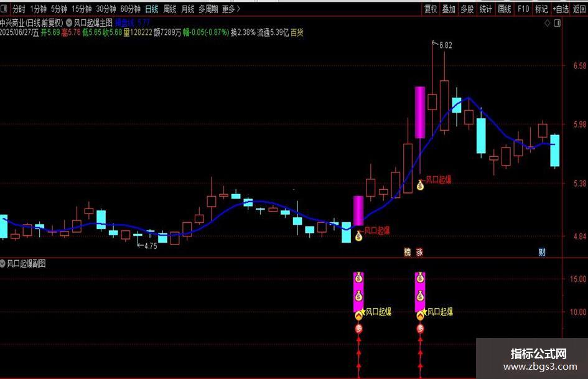Viewport: 588px width, 379px height.
Task: Click the 10.00 sub-chart axis value
Action: pos(578,312)
